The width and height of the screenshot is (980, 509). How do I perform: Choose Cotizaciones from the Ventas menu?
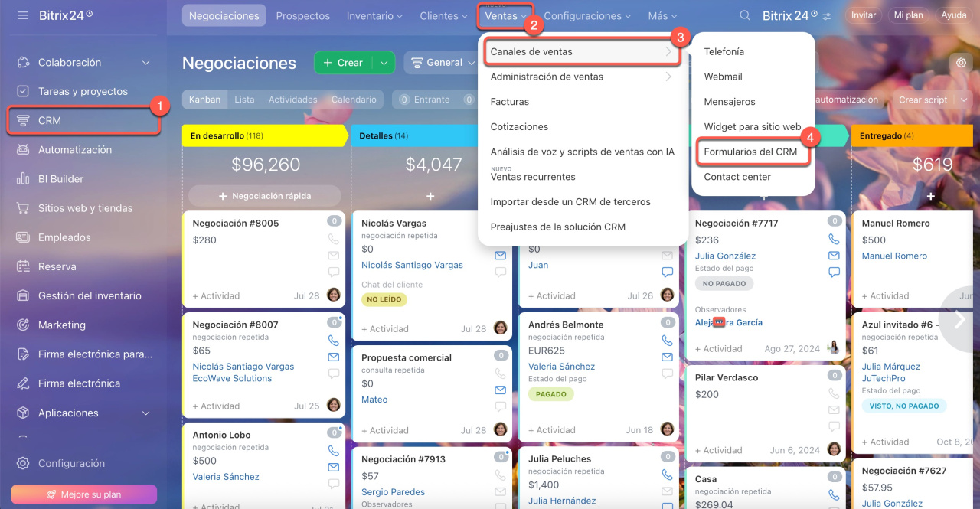coord(519,126)
